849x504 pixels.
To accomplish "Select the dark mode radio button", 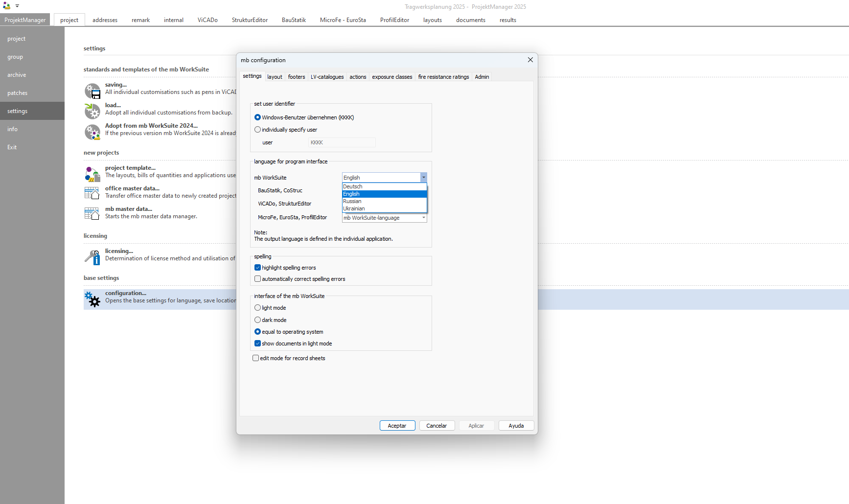I will pyautogui.click(x=257, y=320).
